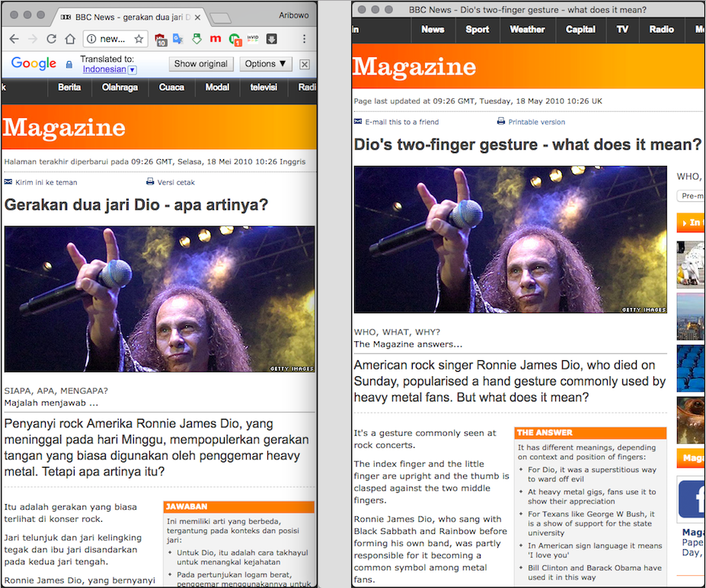Open the Weather nav item

click(x=527, y=30)
